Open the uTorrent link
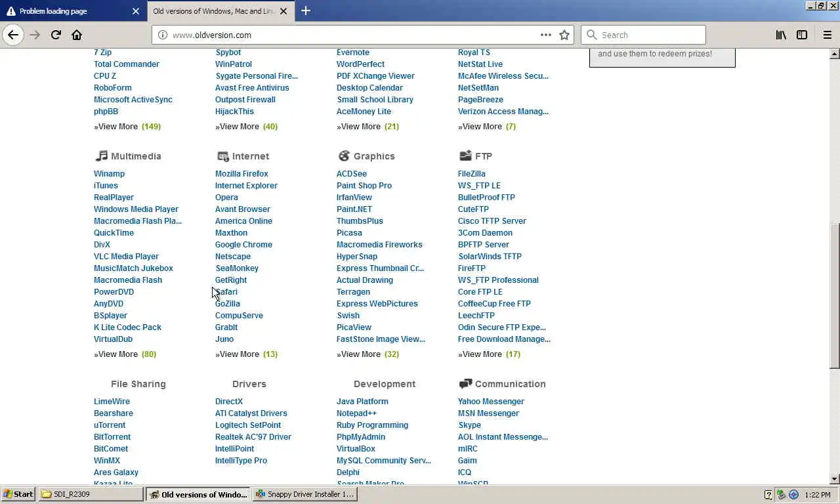840x504 pixels. [110, 425]
